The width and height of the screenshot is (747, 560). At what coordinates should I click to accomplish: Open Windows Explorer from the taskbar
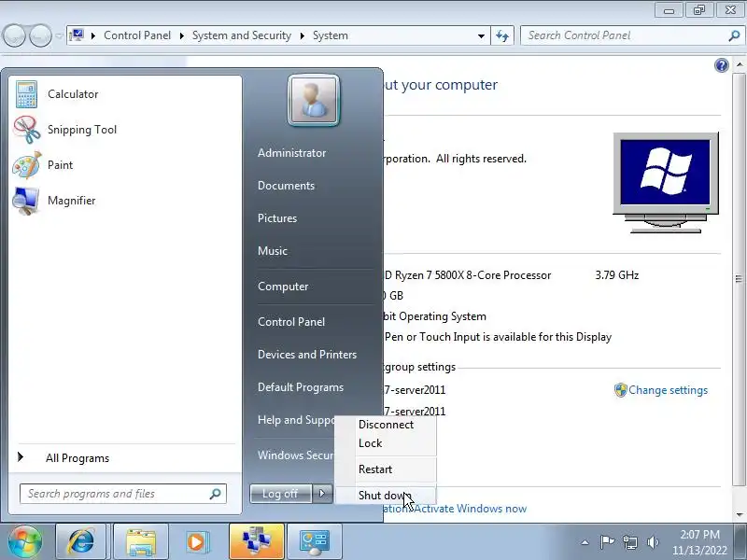(x=141, y=542)
